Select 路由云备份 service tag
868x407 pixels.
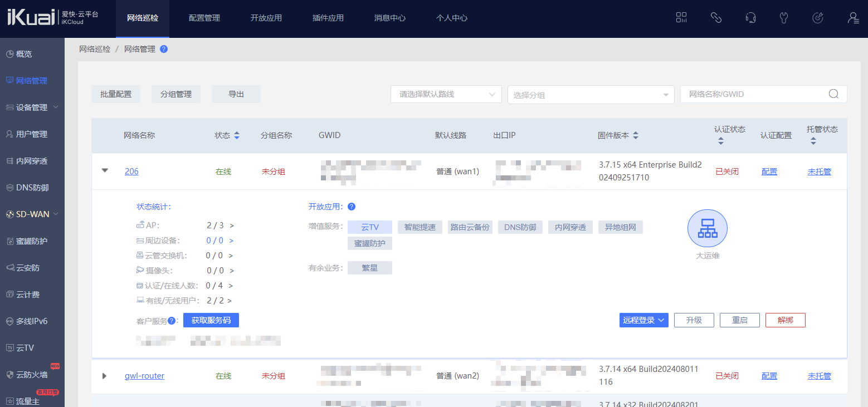(x=470, y=227)
